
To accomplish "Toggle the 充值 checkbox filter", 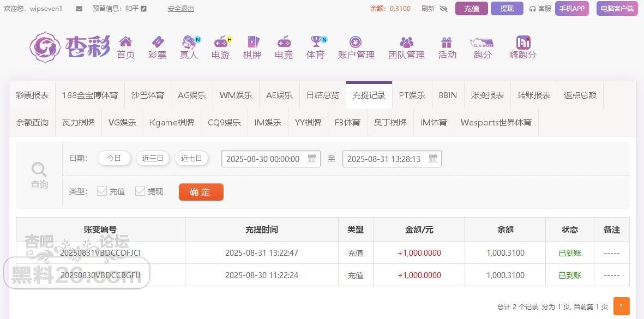I will click(x=102, y=191).
